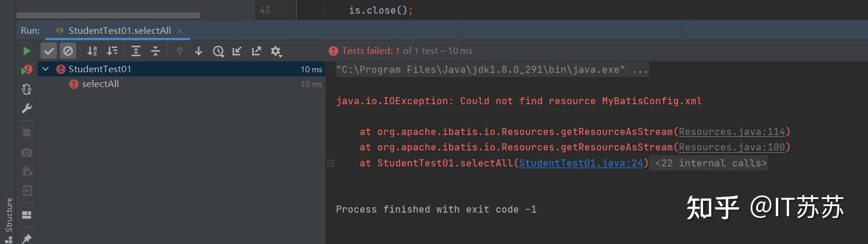868x244 pixels.
Task: Toggle Show Passed tests checkmark
Action: click(49, 51)
